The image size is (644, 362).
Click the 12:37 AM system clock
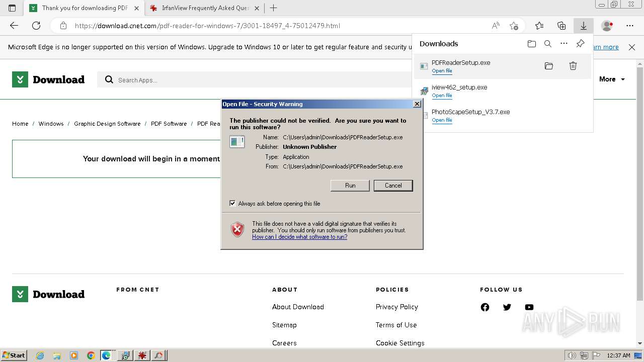click(x=618, y=355)
